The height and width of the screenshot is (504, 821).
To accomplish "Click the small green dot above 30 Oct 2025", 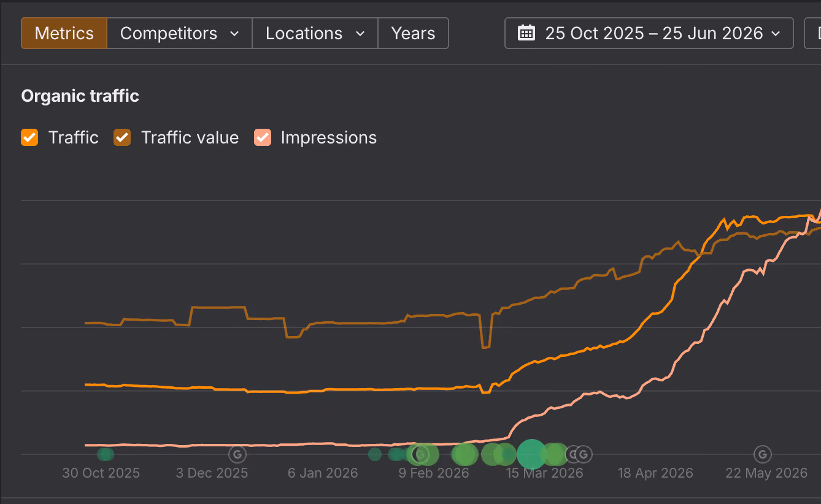I will [106, 454].
